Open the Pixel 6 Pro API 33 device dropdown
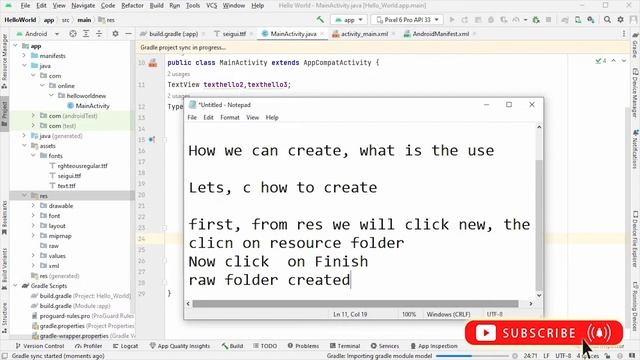Image resolution: width=640 pixels, height=360 pixels. [407, 20]
